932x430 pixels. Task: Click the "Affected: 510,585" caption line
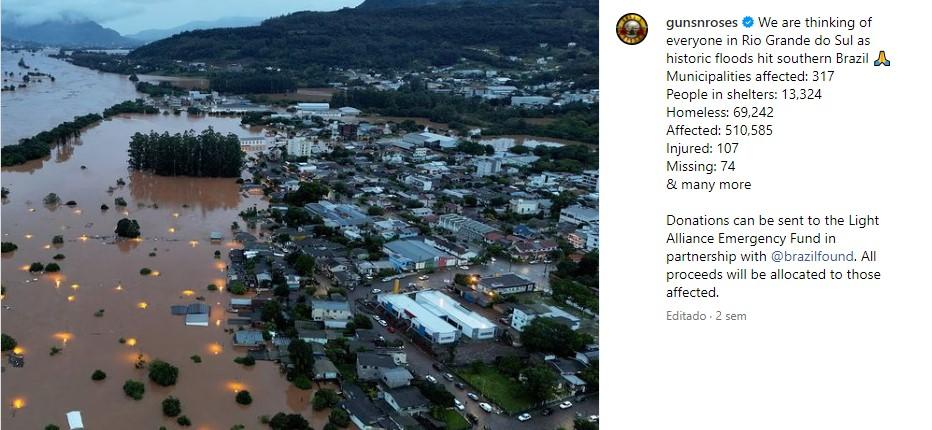719,130
